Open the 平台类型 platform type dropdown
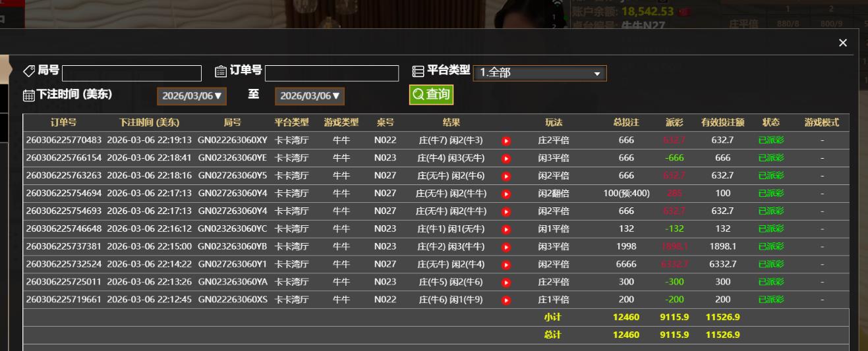This screenshot has width=868, height=351. pyautogui.click(x=539, y=73)
